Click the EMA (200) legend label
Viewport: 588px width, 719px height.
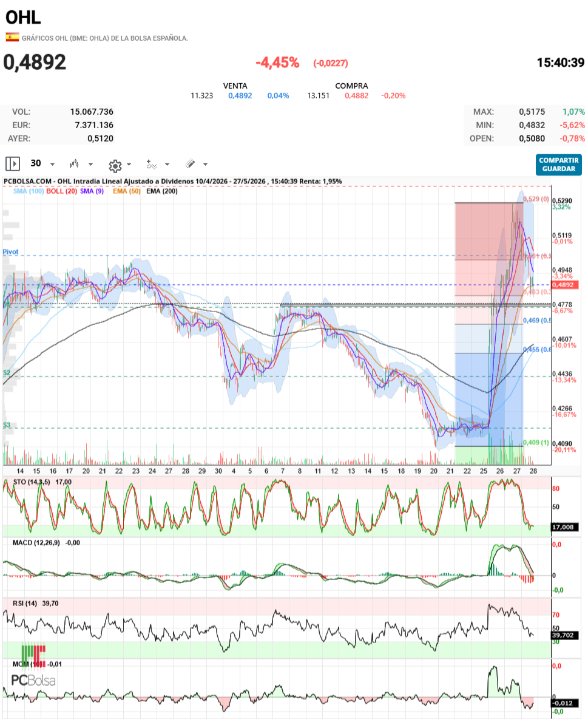162,191
